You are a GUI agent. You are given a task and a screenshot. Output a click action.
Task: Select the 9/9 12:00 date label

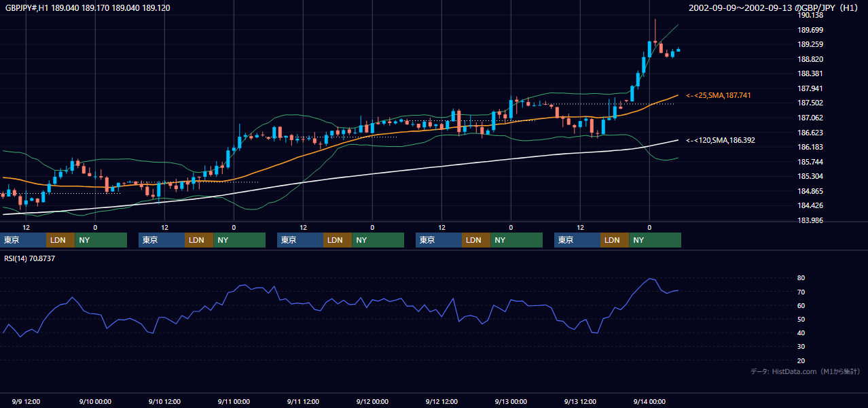click(26, 402)
